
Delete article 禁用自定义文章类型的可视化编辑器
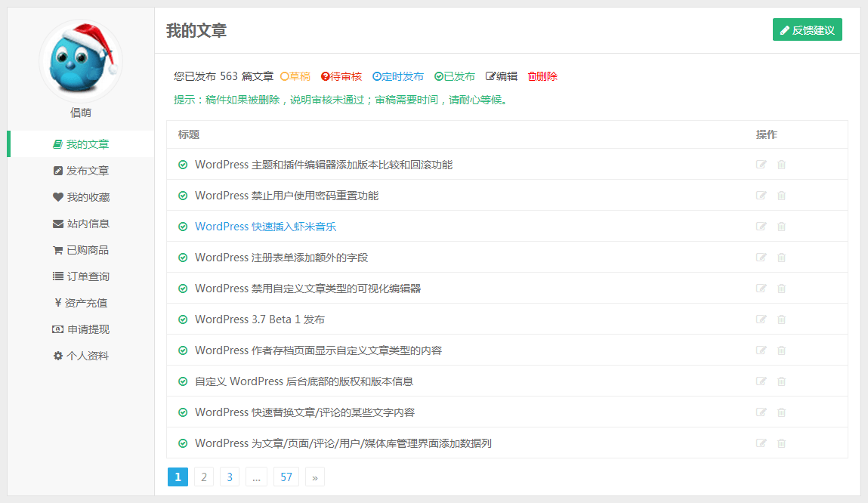781,289
